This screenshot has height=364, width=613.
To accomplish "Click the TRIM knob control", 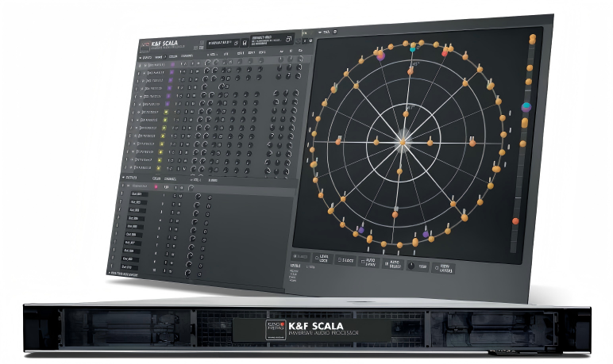I will (x=411, y=266).
